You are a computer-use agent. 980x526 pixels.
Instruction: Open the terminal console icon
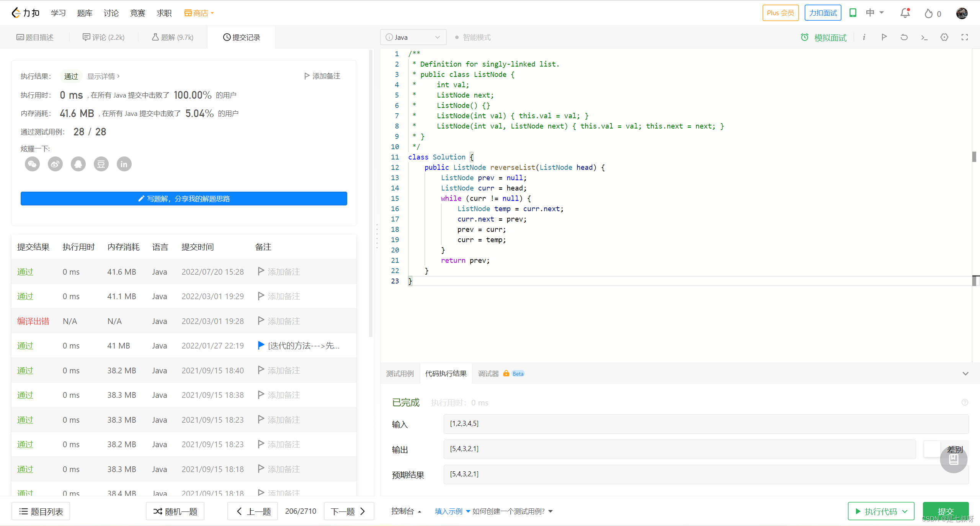pos(924,37)
